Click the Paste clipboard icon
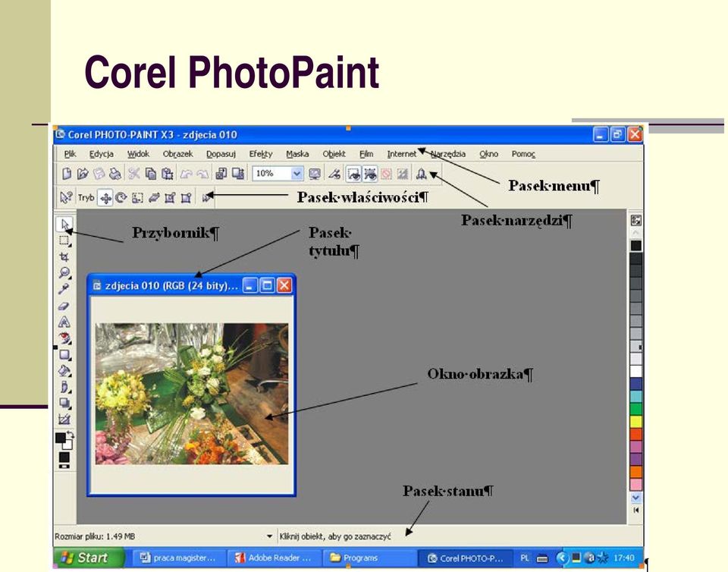728x572 pixels. (x=167, y=174)
